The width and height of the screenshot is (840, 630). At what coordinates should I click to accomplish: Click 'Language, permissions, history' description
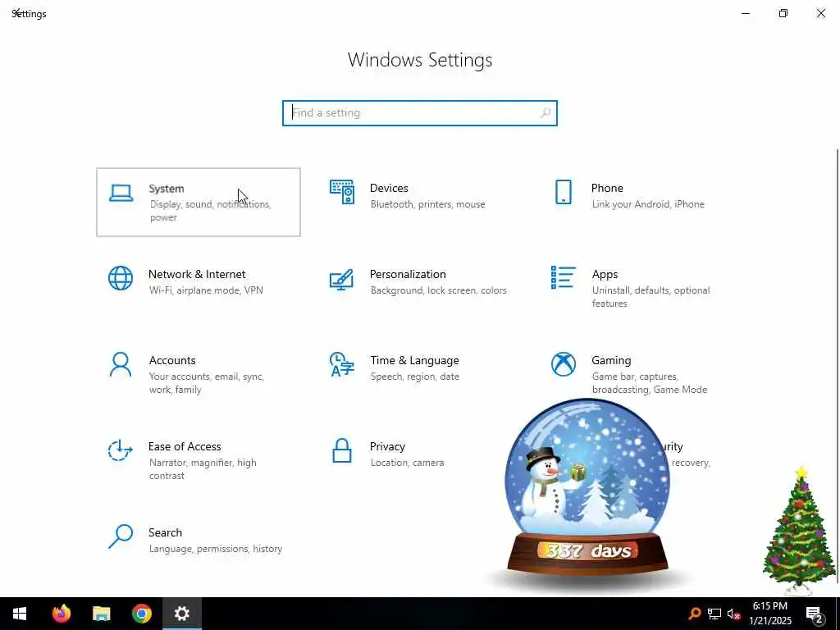[x=216, y=549]
